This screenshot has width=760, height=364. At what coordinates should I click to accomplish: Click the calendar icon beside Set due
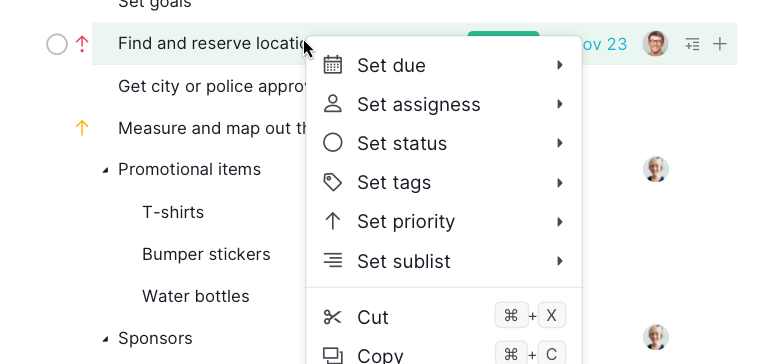tap(332, 65)
